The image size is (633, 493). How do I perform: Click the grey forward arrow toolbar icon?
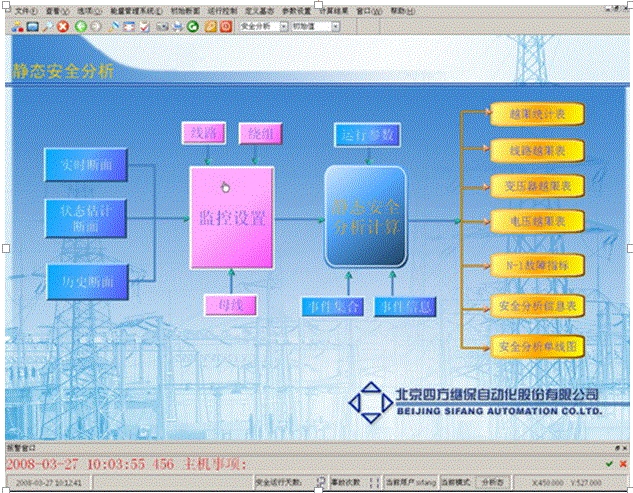coord(94,25)
